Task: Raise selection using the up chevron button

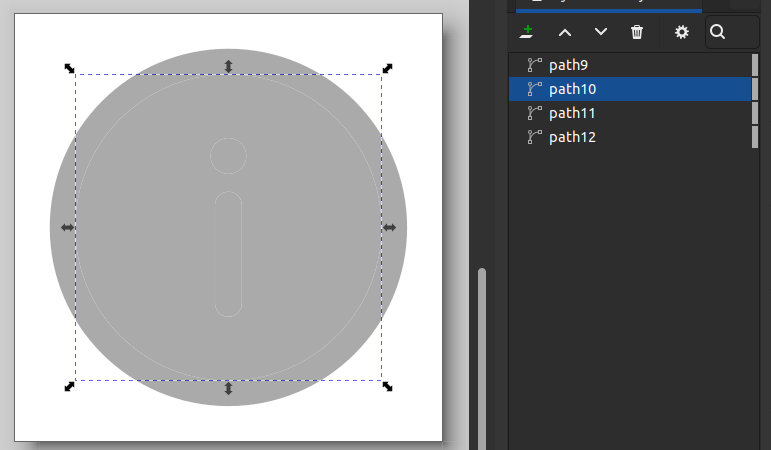Action: coord(565,32)
